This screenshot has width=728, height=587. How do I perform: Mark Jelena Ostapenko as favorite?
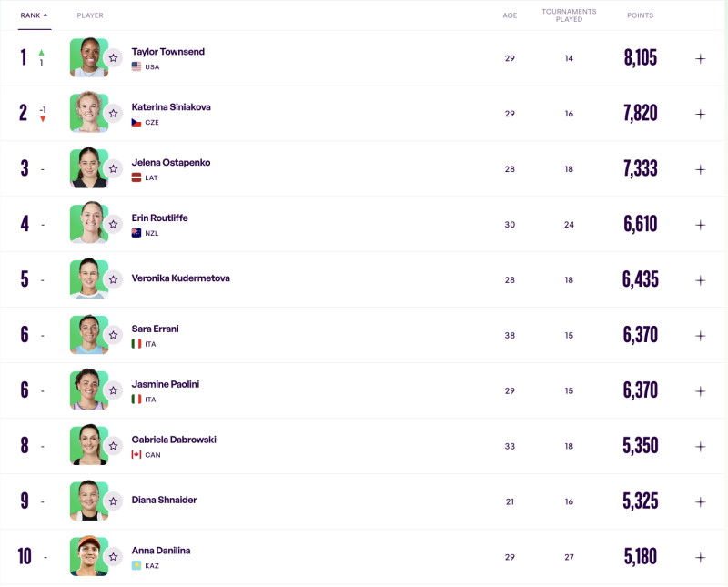pos(113,168)
